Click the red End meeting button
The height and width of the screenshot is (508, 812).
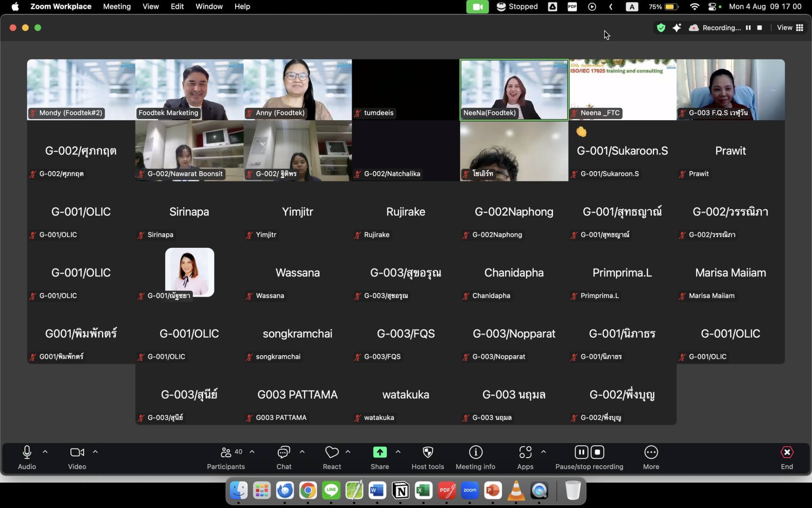(x=787, y=457)
